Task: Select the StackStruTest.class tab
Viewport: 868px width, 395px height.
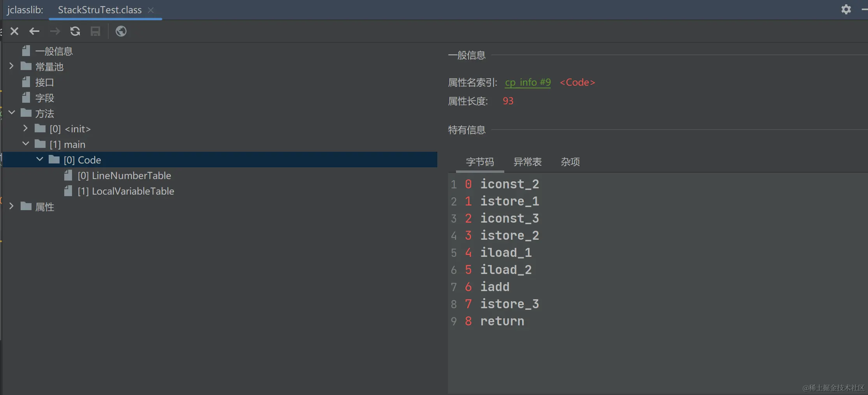Action: (100, 10)
